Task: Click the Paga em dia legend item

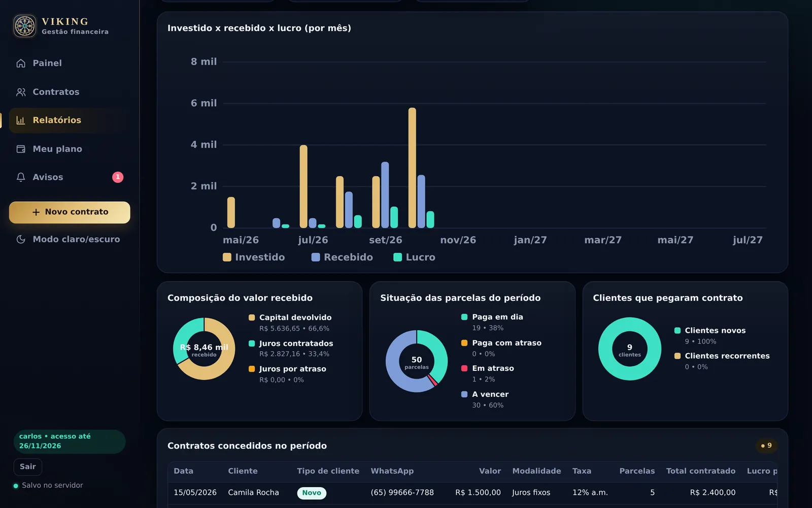Action: (x=492, y=322)
